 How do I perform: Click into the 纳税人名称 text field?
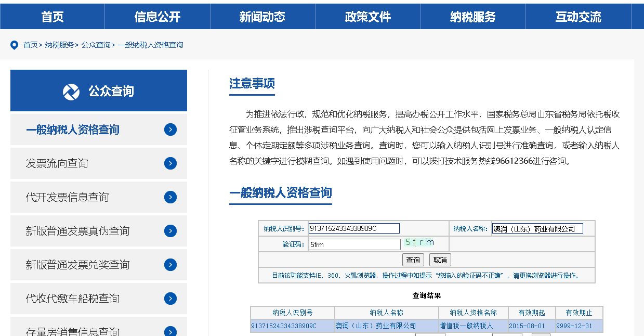(537, 228)
